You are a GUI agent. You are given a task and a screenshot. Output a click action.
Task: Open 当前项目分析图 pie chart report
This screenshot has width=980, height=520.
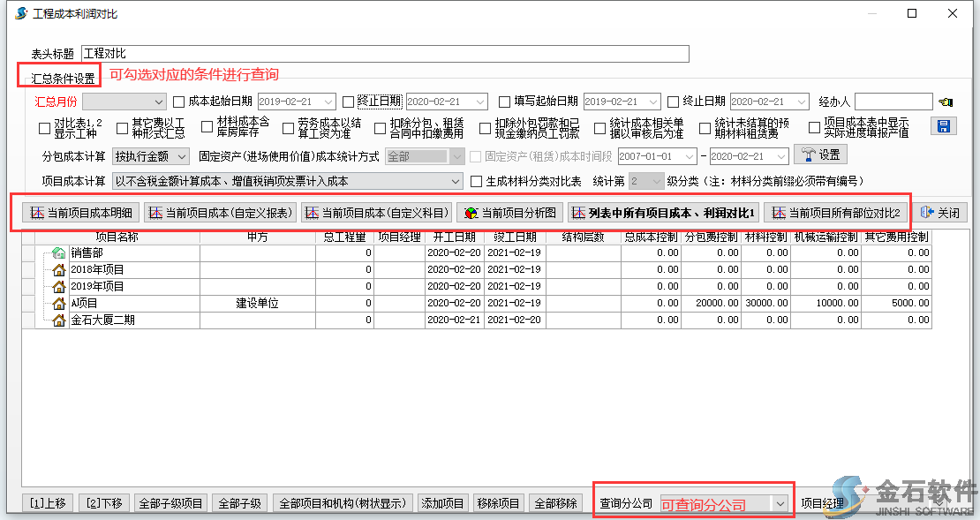coord(509,213)
